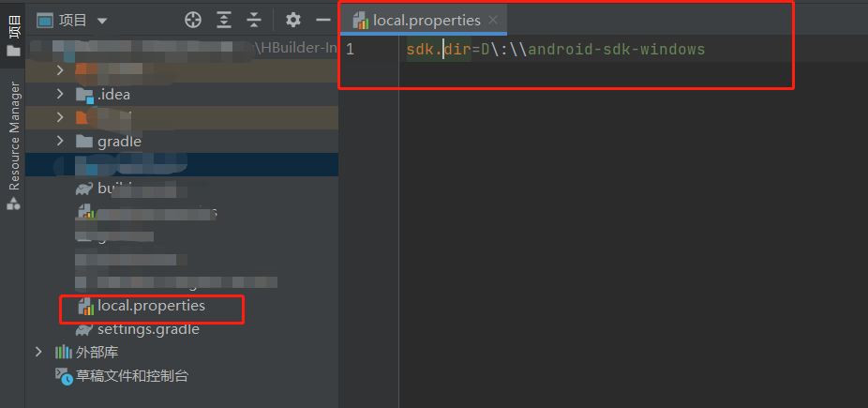Select the 草稿文件和控制台 tree item
This screenshot has width=868, height=408.
pyautogui.click(x=132, y=376)
